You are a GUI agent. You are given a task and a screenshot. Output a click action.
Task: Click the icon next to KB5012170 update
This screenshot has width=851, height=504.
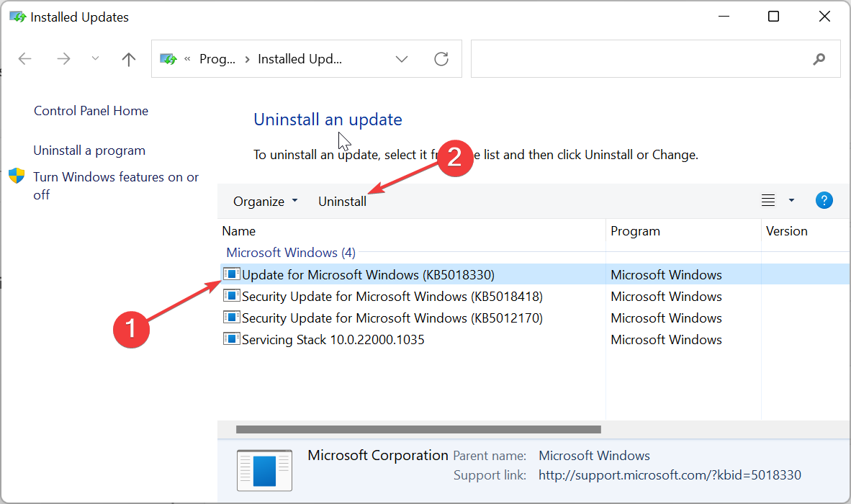tap(232, 318)
